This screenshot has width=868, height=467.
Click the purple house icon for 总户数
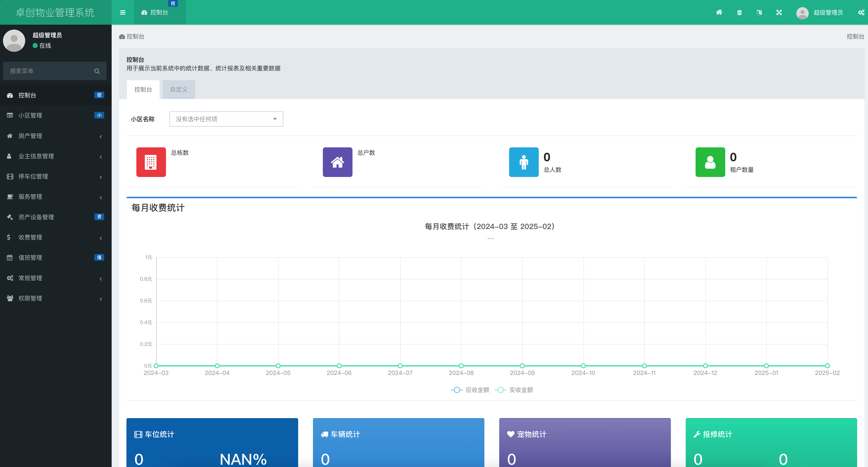pyautogui.click(x=337, y=162)
